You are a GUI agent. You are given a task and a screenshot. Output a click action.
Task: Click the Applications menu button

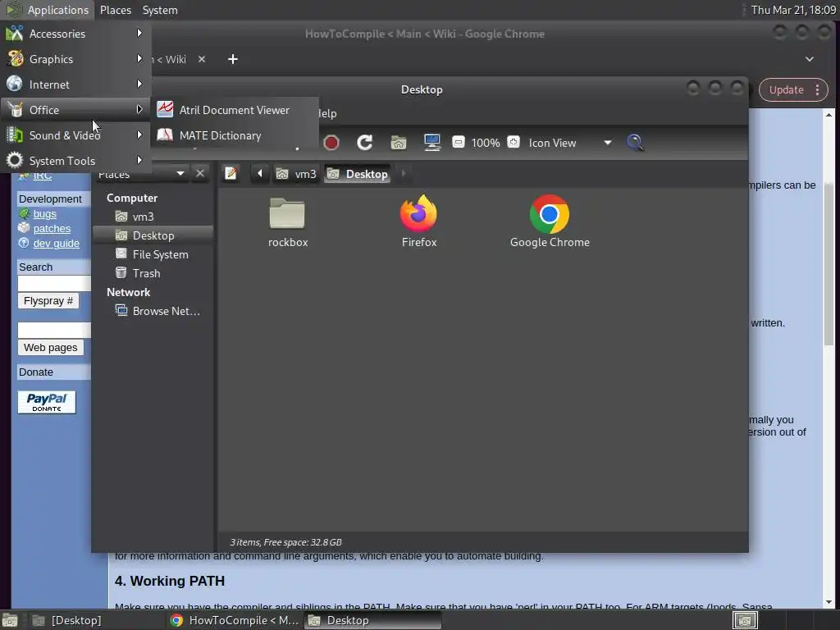48,10
